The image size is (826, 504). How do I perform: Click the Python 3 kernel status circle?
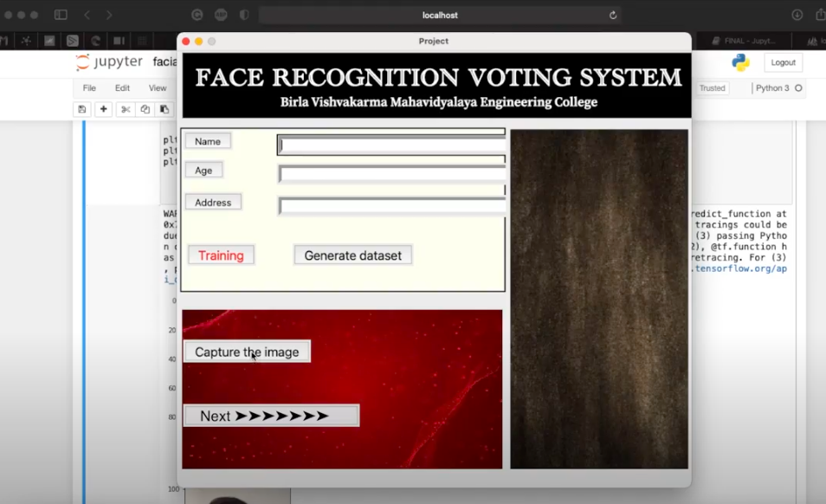pyautogui.click(x=798, y=88)
